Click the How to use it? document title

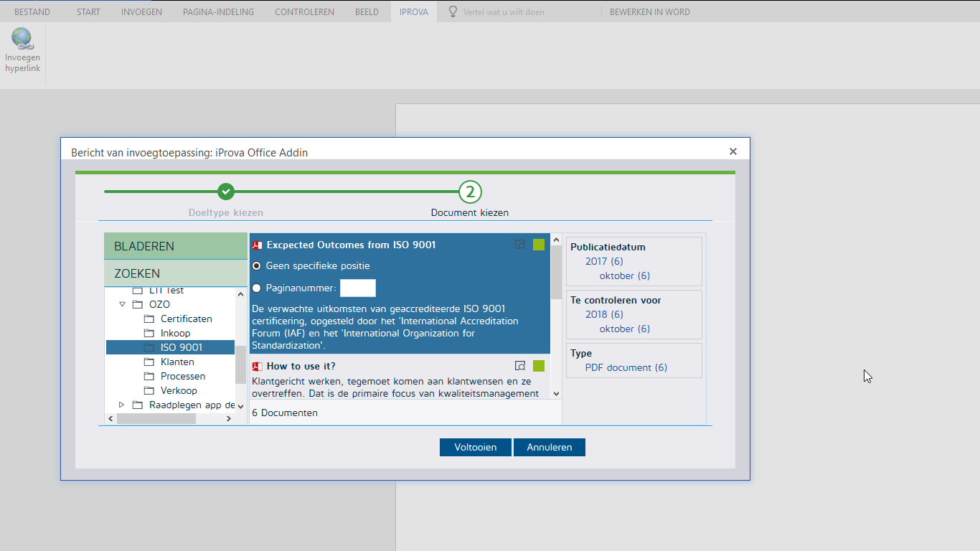click(301, 367)
